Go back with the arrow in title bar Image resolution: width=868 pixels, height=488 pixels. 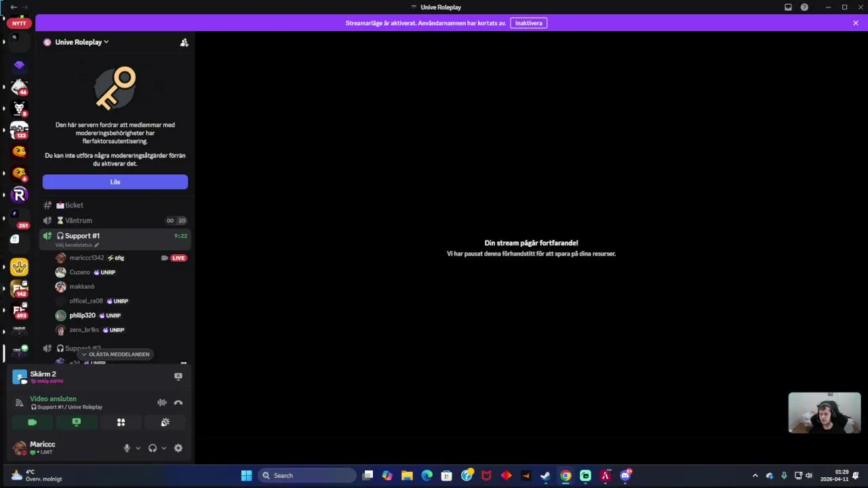click(14, 7)
